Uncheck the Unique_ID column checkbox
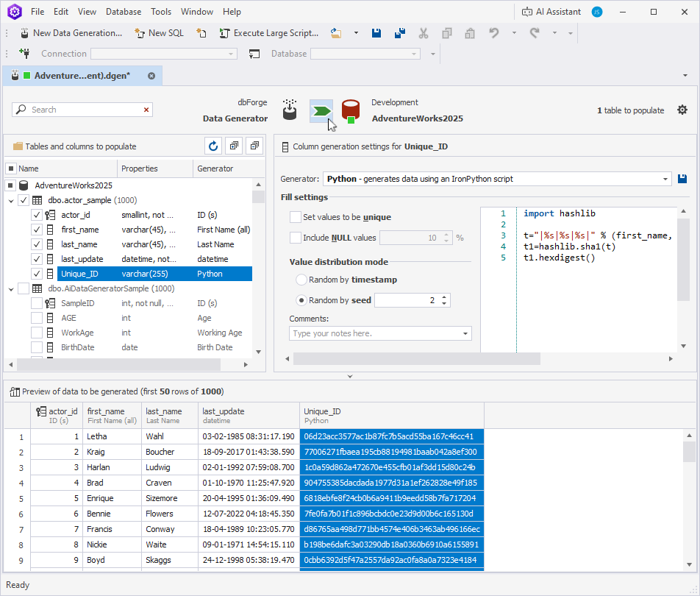Screen dimensions: 700x596 pos(37,274)
